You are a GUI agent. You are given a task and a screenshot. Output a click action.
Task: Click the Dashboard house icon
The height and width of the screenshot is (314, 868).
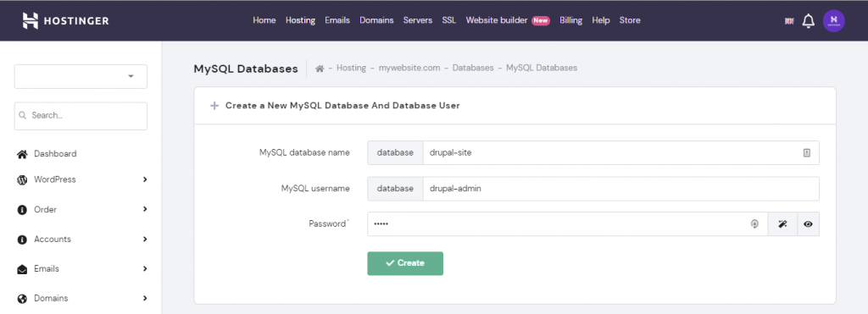(22, 154)
